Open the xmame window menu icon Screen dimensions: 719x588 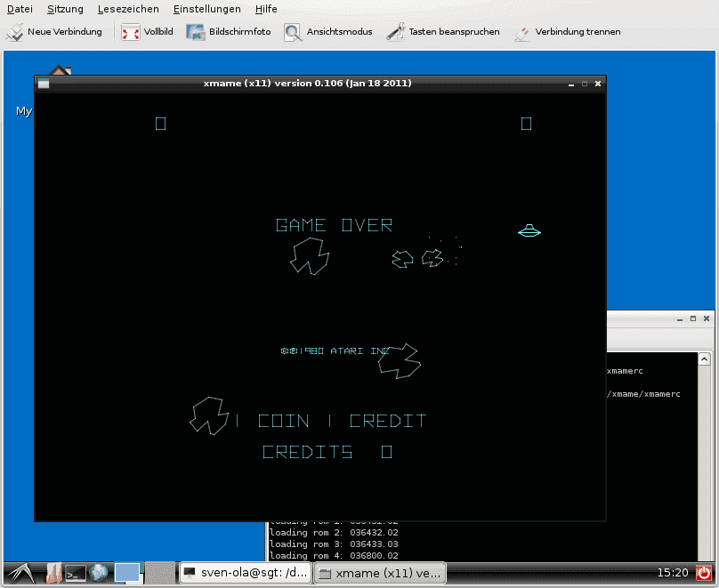[44, 84]
